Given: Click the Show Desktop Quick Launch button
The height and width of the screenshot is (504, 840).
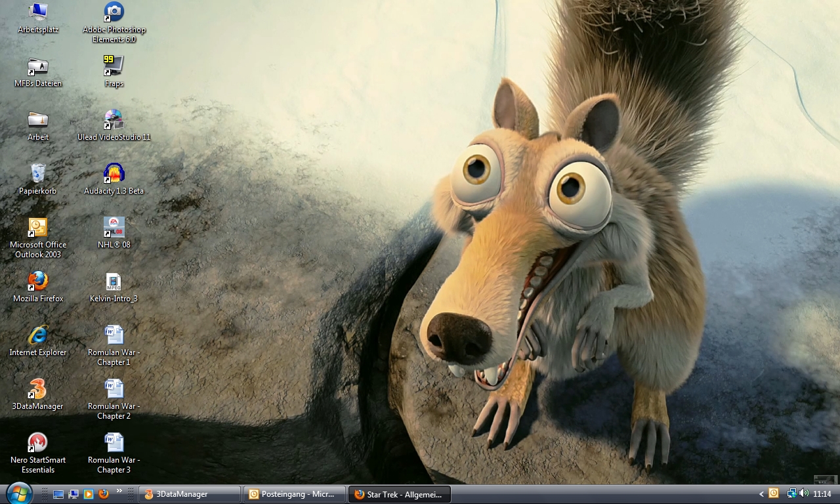Looking at the screenshot, I should coord(58,494).
